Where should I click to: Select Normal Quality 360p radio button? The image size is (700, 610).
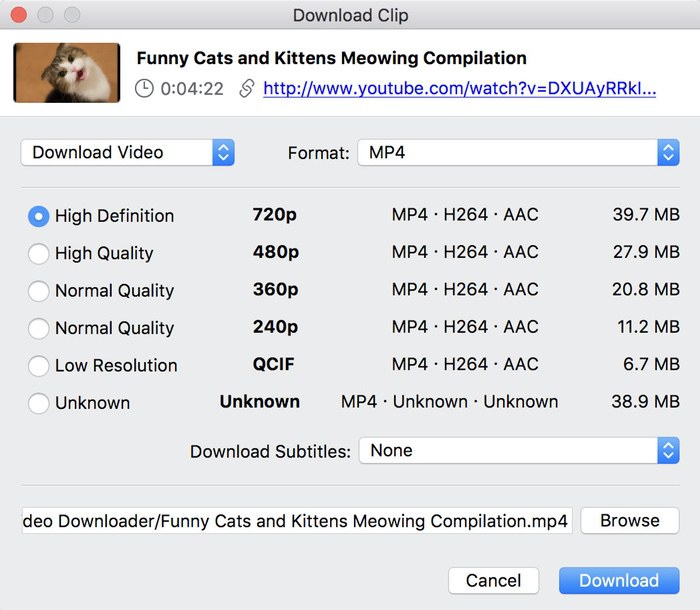pyautogui.click(x=39, y=291)
